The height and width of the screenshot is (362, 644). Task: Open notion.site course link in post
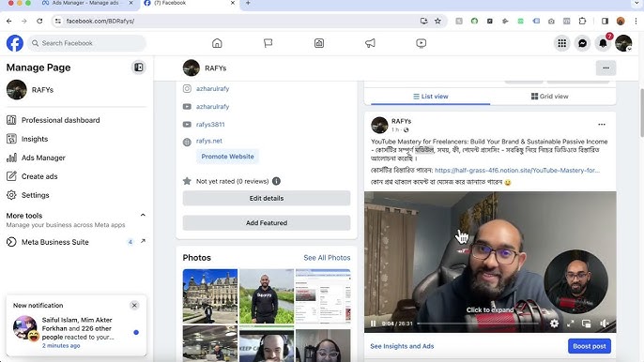517,171
